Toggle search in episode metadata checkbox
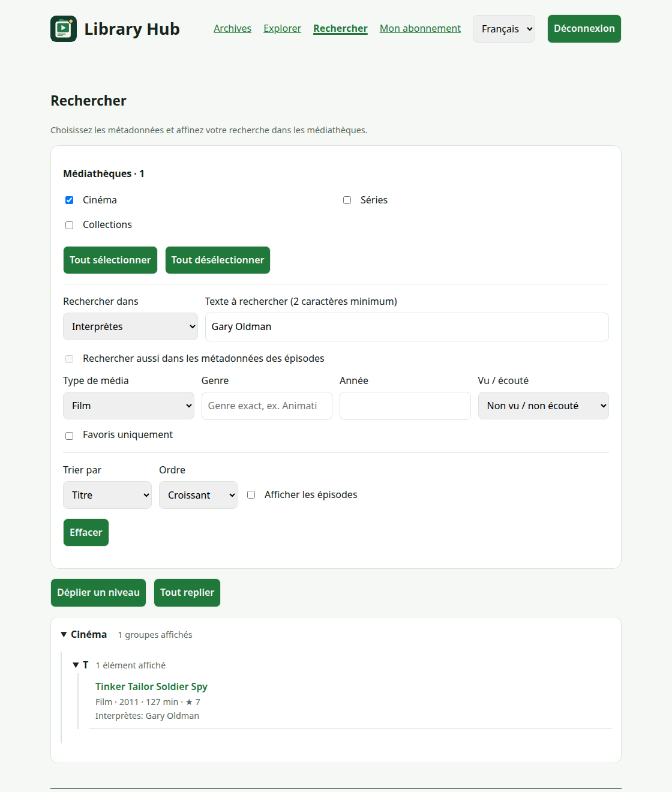Viewport: 672px width, 792px height. pyautogui.click(x=69, y=359)
